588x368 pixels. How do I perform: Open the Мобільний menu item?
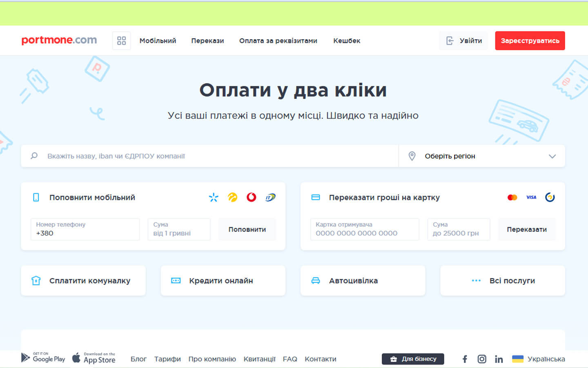coord(158,40)
